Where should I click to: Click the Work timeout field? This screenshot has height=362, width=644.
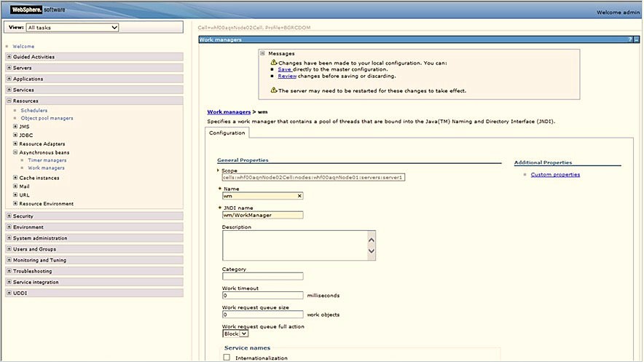(262, 296)
